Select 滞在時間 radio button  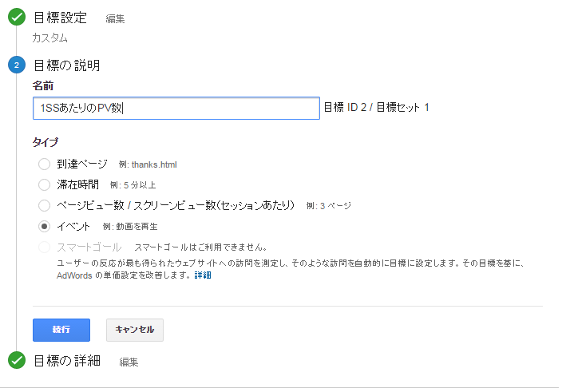point(44,185)
